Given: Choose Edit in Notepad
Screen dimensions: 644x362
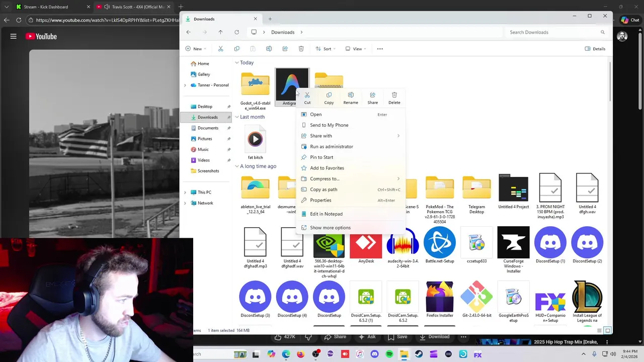Looking at the screenshot, I should [351, 214].
